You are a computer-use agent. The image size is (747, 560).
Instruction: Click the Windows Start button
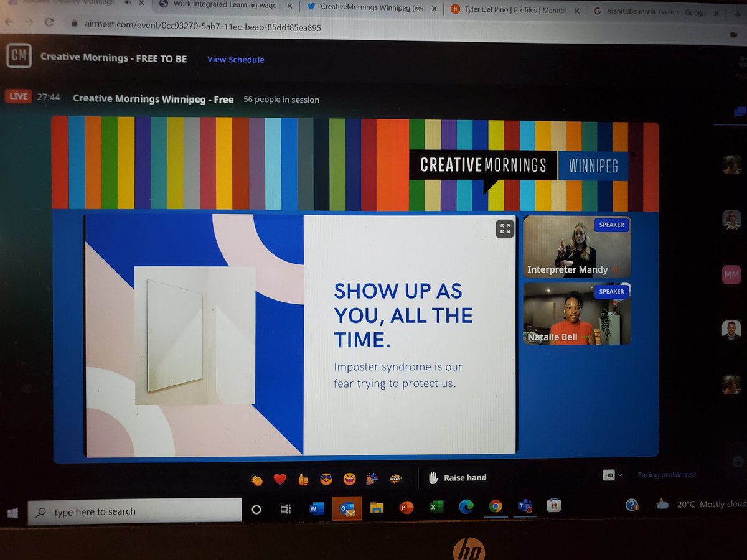12,513
